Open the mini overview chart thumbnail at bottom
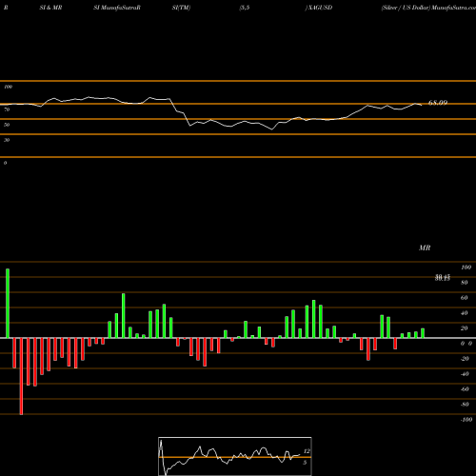The width and height of the screenshot is (476, 476). pyautogui.click(x=235, y=456)
